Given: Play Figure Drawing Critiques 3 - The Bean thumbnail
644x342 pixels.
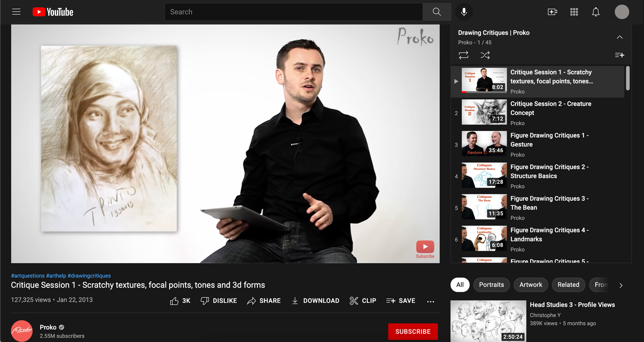Looking at the screenshot, I should point(484,207).
